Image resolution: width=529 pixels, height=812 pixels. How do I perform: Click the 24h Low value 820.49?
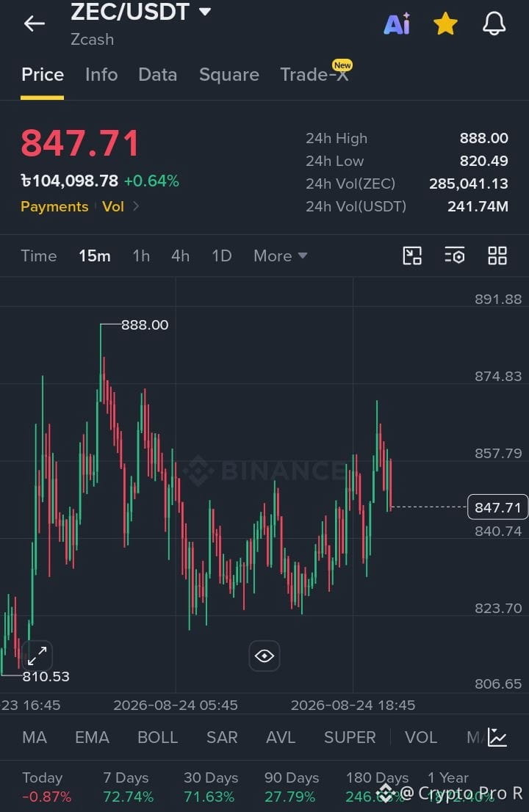[x=484, y=161]
